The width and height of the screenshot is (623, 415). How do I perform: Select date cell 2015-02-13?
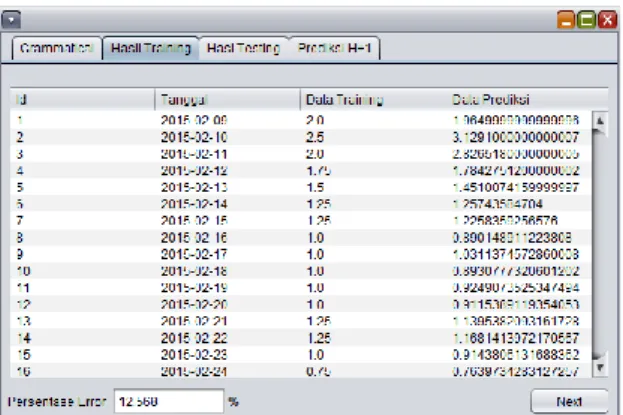(194, 188)
